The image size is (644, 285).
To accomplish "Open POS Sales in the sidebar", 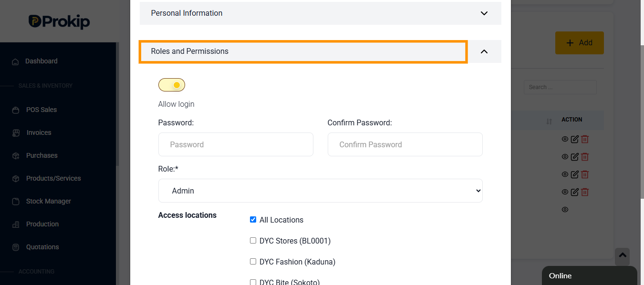I will click(x=42, y=110).
